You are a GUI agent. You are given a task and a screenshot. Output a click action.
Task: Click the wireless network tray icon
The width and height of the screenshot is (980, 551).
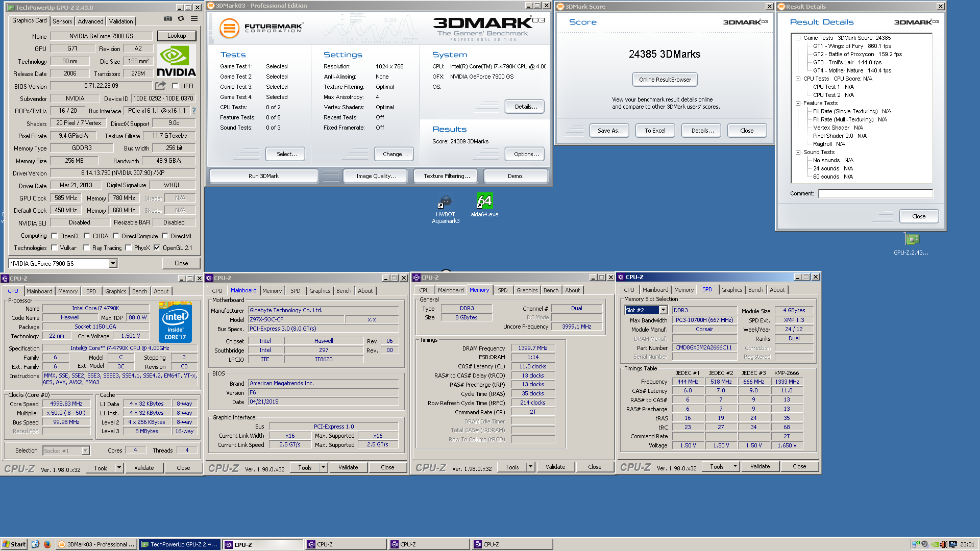pyautogui.click(x=916, y=544)
